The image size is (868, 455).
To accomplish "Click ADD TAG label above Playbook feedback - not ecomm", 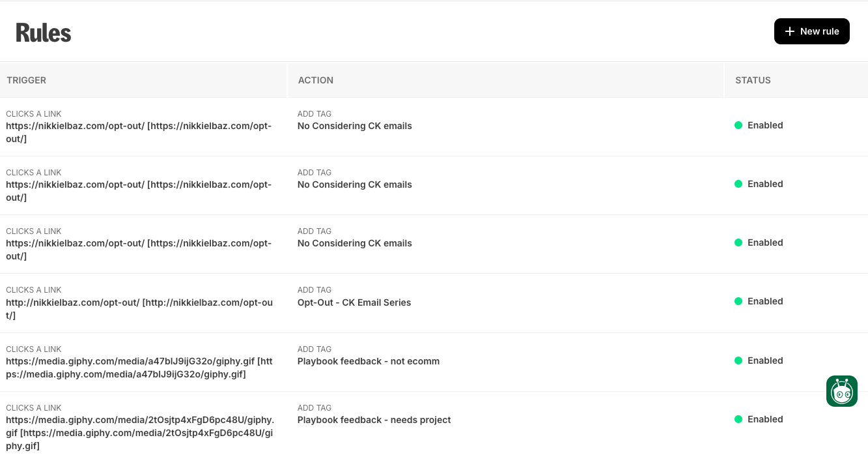I will (x=315, y=349).
